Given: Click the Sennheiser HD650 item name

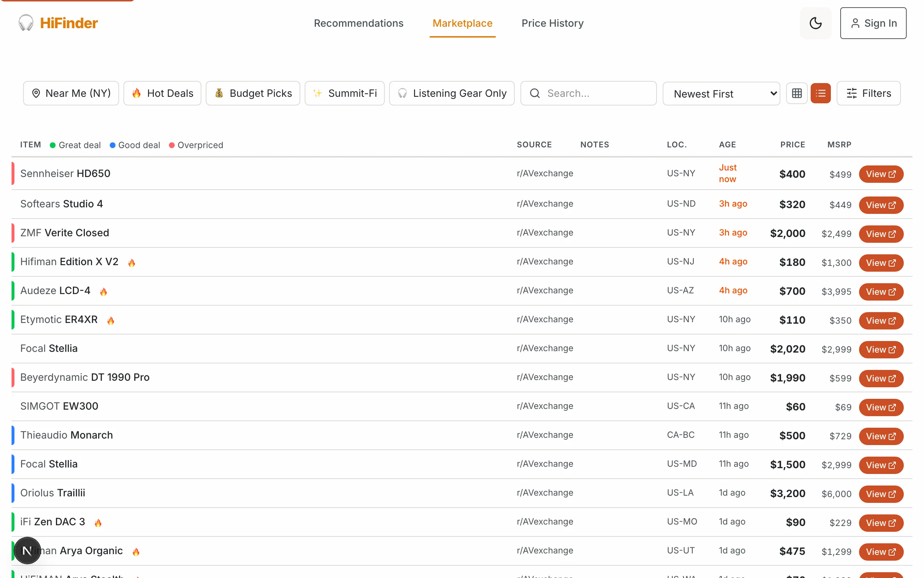Looking at the screenshot, I should click(x=65, y=173).
